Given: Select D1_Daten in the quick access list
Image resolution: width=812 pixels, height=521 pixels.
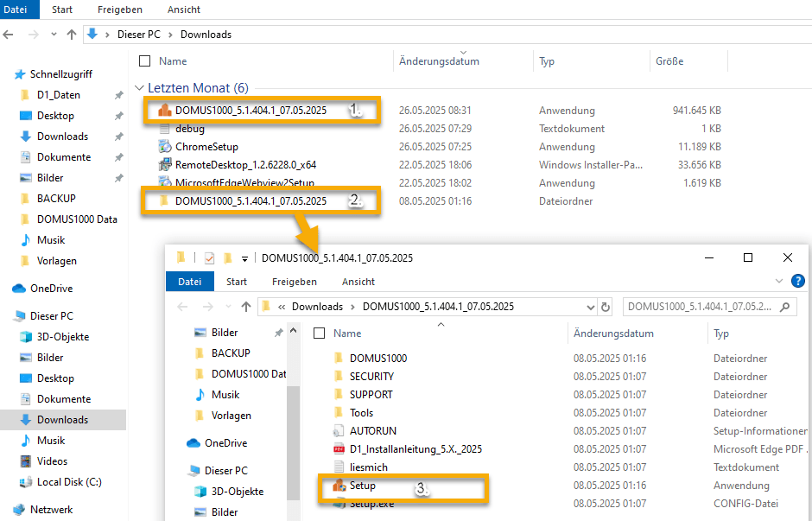Looking at the screenshot, I should 59,95.
